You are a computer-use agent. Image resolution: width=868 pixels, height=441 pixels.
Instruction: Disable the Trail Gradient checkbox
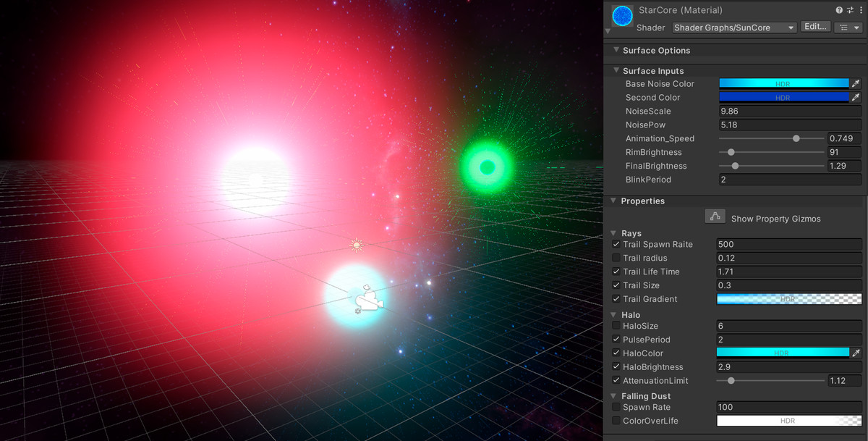coord(616,299)
